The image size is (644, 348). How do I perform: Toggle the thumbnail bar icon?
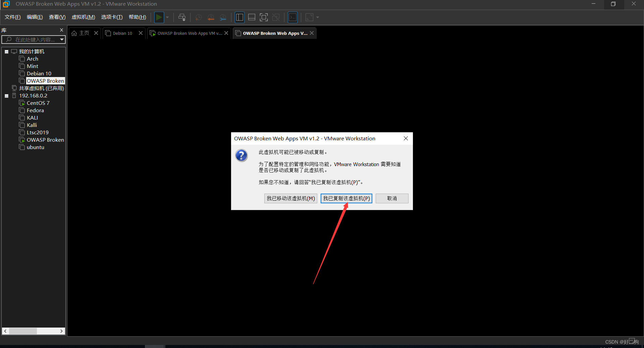point(252,17)
